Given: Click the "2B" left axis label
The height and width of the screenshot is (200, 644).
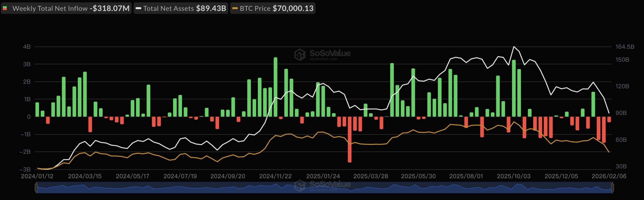Looking at the screenshot, I should pyautogui.click(x=27, y=82).
